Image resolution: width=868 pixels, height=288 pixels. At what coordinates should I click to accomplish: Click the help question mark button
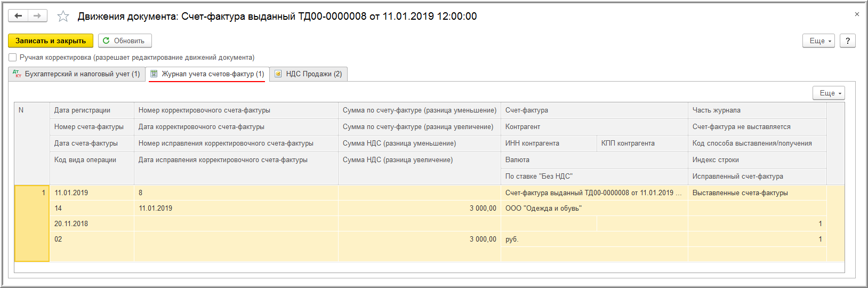[847, 41]
